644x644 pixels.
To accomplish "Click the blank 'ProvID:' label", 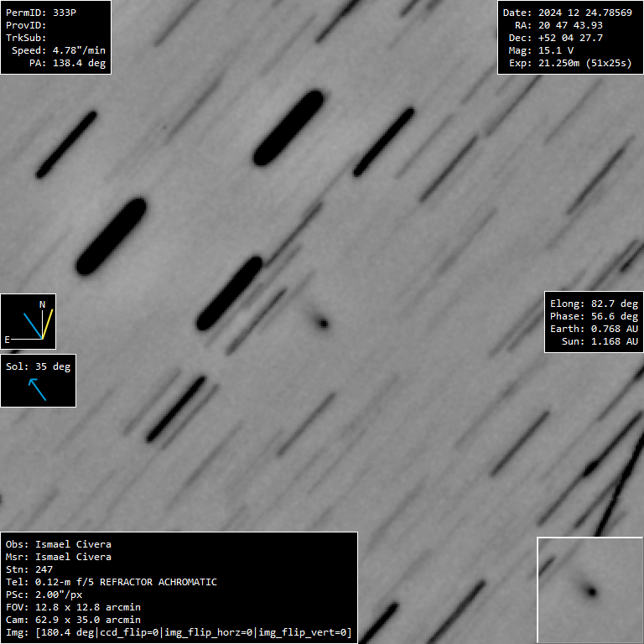I will pos(26,25).
